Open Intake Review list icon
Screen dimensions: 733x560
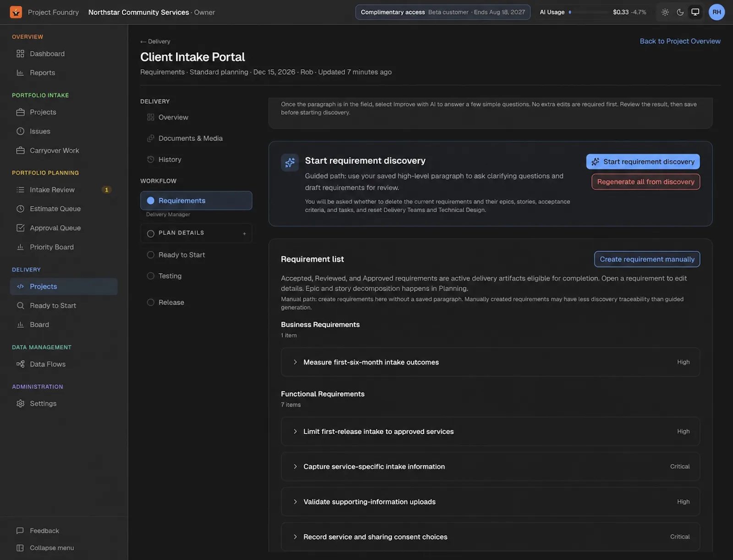[x=20, y=190]
